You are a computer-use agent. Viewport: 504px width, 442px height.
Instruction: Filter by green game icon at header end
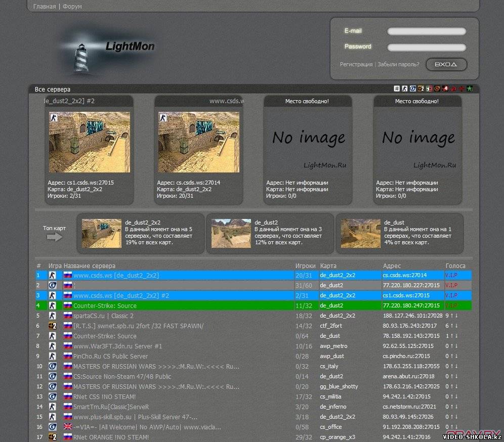[470, 89]
